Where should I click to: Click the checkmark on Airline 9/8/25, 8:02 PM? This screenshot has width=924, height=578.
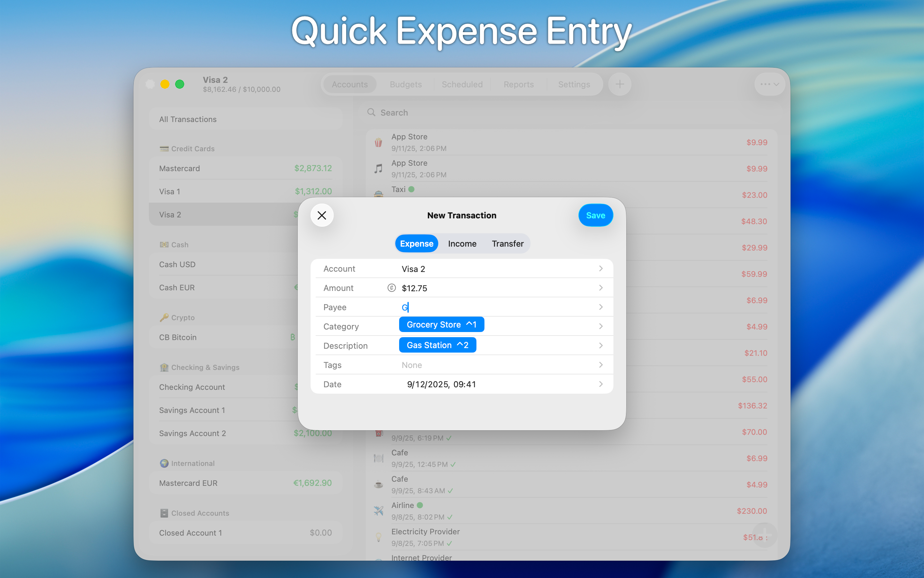tap(450, 517)
